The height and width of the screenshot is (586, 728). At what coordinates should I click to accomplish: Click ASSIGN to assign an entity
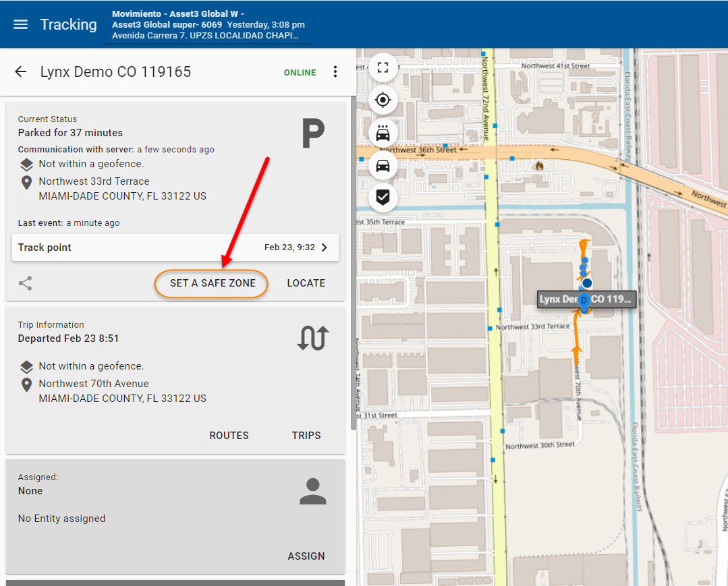click(x=306, y=556)
